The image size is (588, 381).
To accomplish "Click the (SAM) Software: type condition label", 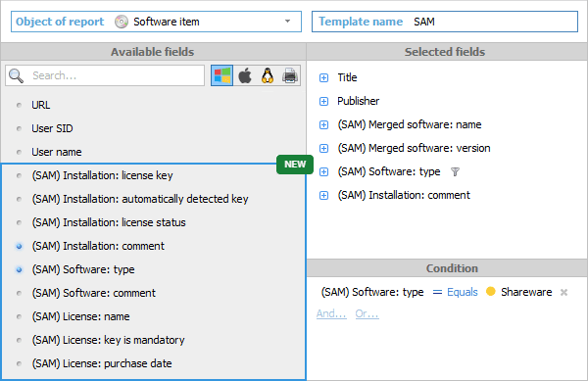I will 372,292.
